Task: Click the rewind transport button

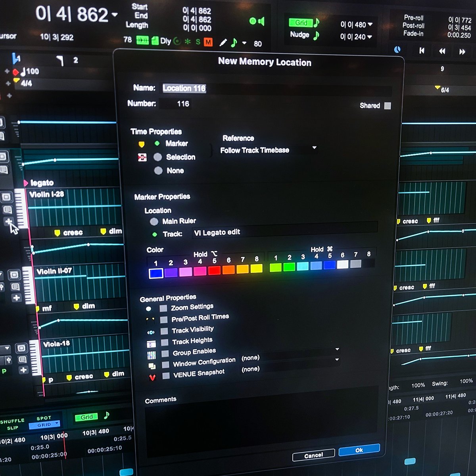Action: 442,51
